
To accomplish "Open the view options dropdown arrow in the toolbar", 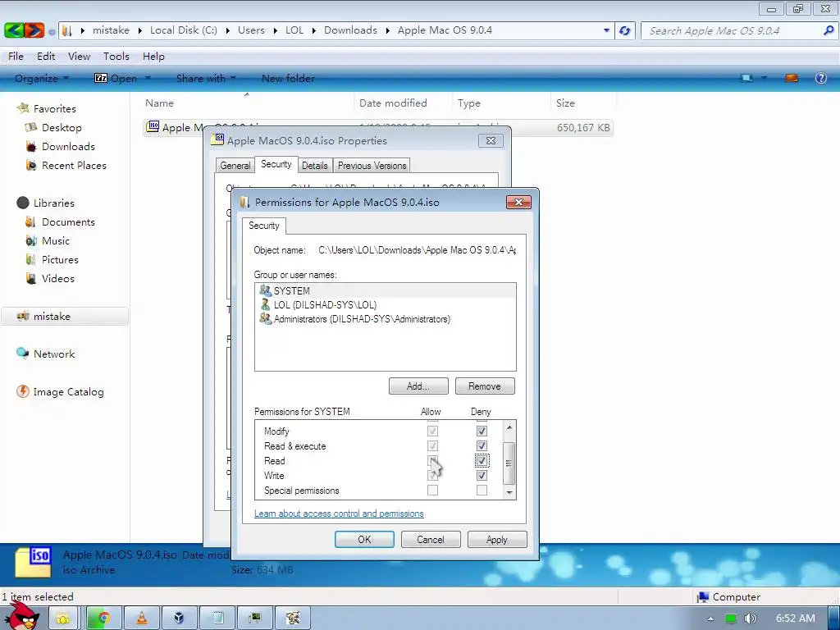I will (764, 78).
